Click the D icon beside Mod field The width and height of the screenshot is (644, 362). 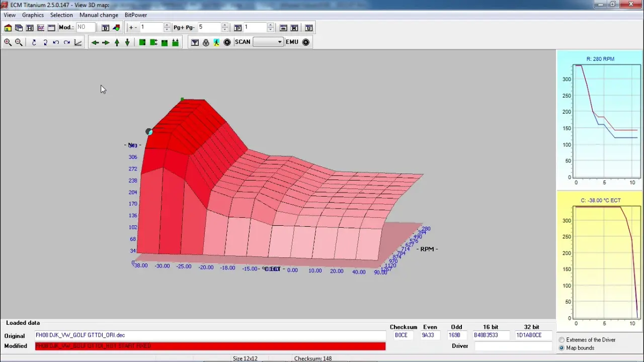[x=106, y=28]
